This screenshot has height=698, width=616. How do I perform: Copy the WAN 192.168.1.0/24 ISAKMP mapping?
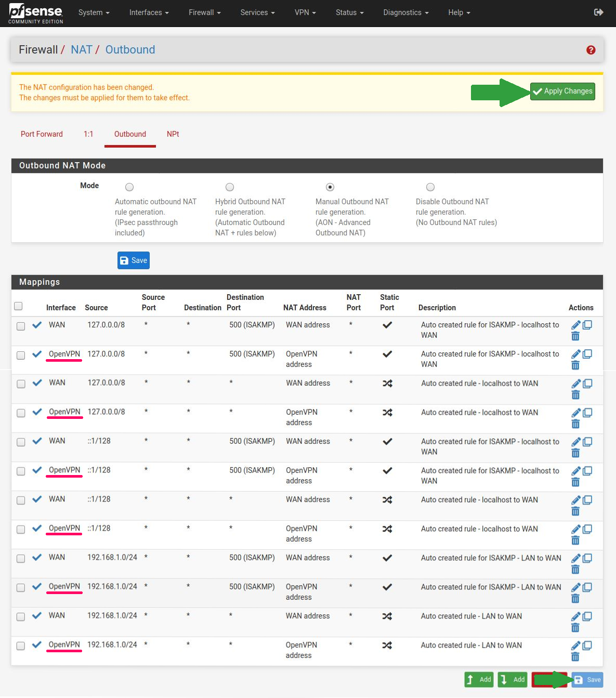tap(587, 558)
